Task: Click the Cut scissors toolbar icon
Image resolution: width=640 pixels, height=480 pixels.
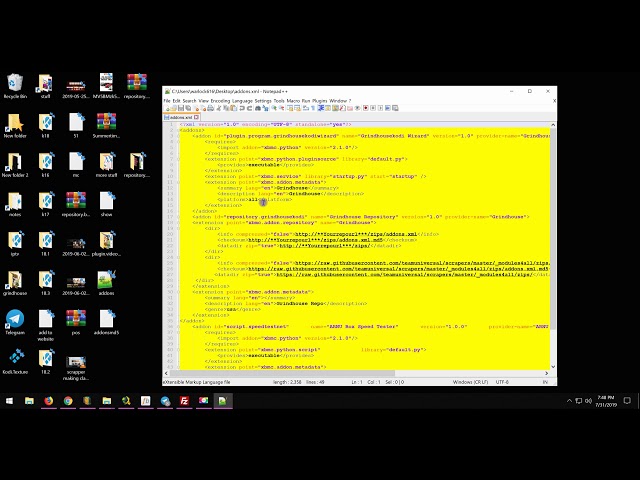Action: point(218,108)
